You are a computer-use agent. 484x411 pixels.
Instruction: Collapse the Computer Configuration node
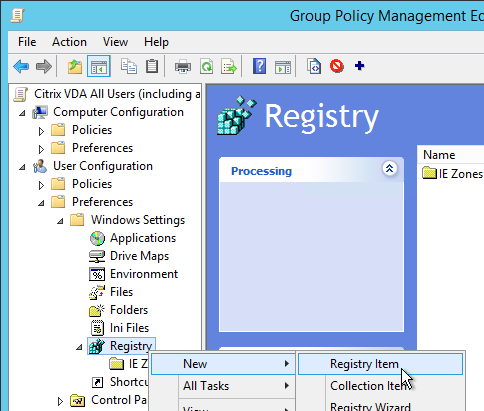click(x=22, y=113)
